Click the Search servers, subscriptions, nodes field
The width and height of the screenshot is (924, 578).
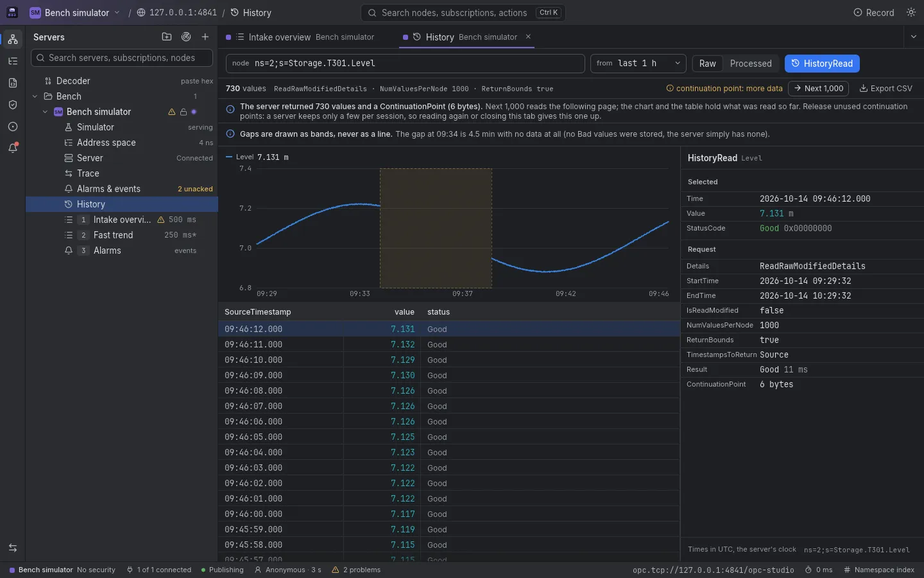(122, 58)
